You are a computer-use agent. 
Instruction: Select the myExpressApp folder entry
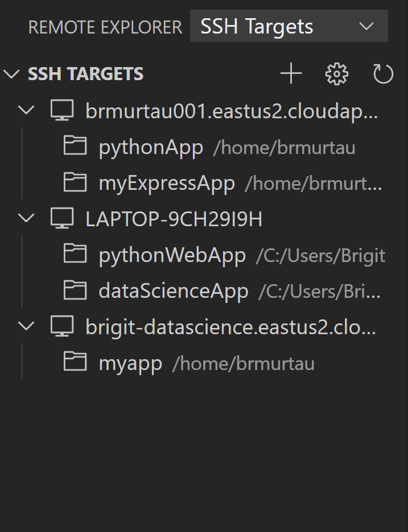[167, 182]
